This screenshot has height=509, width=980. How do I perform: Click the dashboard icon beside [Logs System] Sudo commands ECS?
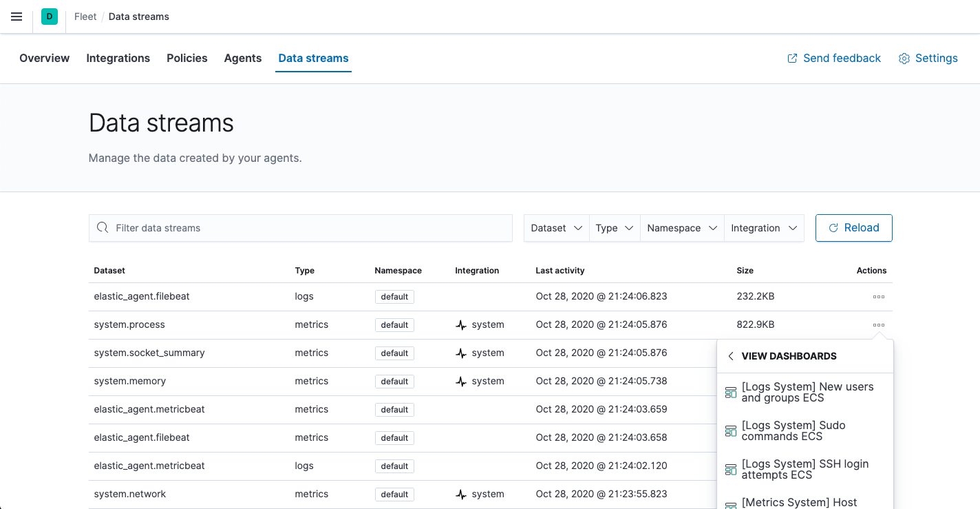point(730,430)
